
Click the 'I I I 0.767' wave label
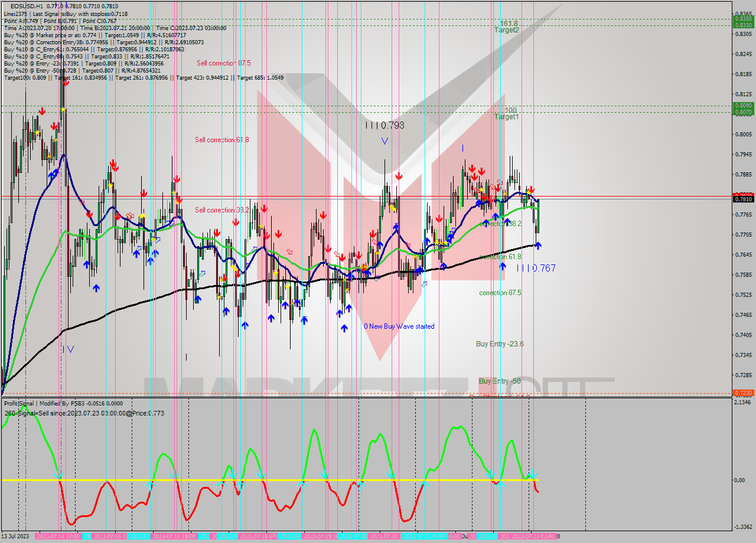click(536, 268)
